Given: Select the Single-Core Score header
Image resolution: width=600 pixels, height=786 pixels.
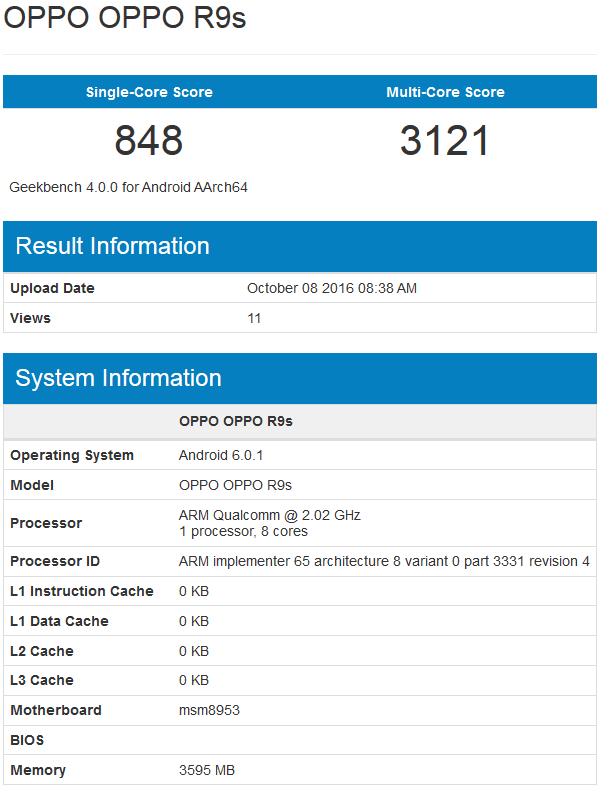Looking at the screenshot, I should [149, 92].
